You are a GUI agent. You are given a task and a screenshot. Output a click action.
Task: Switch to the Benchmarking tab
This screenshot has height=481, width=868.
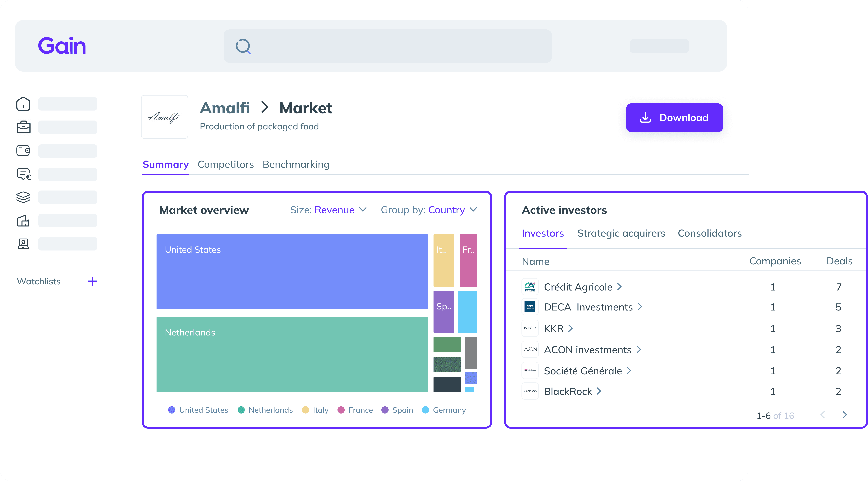click(296, 165)
